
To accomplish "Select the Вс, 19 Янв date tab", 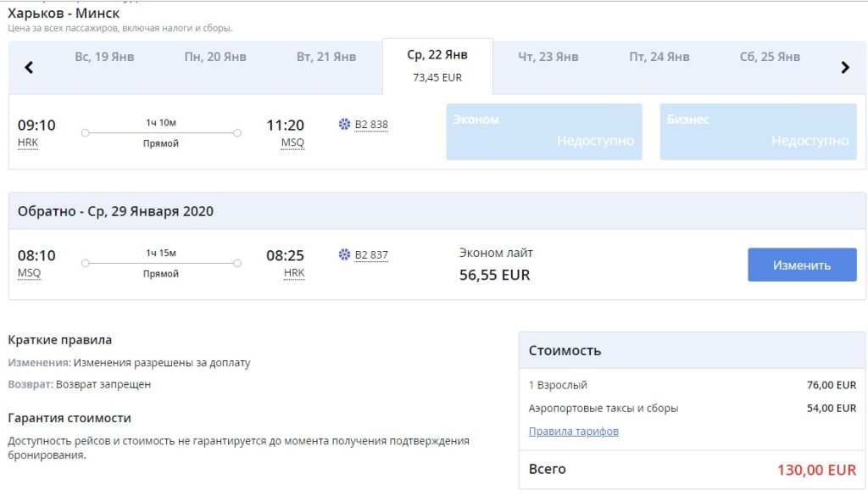I will 104,57.
